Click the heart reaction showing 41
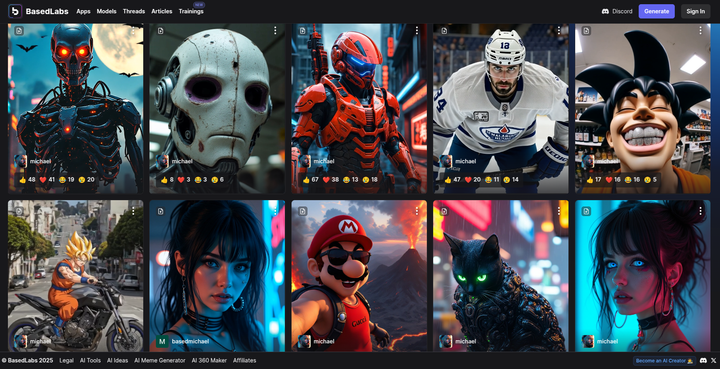Image resolution: width=720 pixels, height=369 pixels. pyautogui.click(x=47, y=179)
